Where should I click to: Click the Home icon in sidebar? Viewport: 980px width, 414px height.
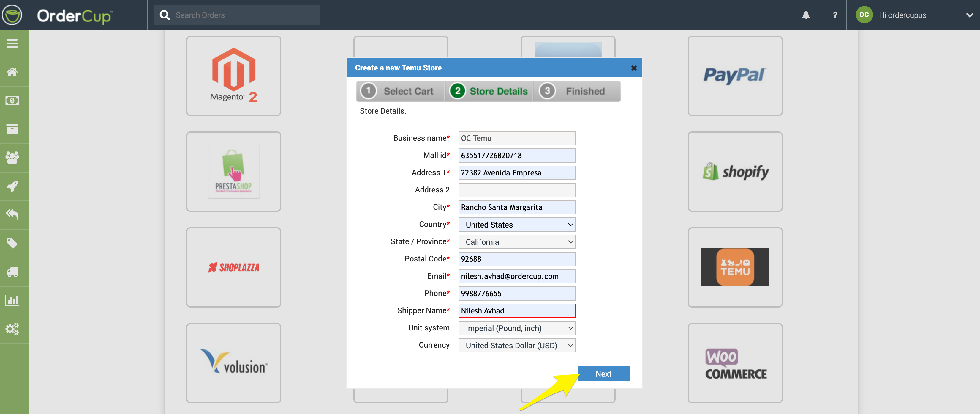click(x=12, y=72)
